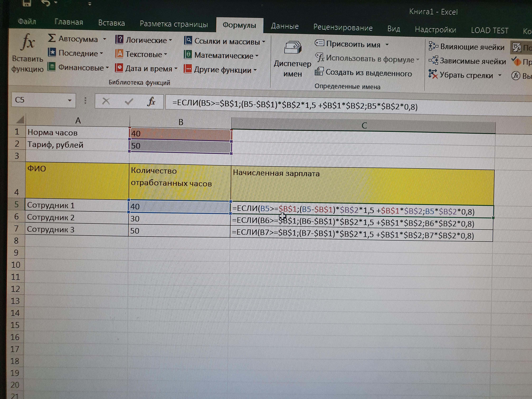The height and width of the screenshot is (399, 532).
Task: Open the Home (Главная) ribbon tab
Action: click(69, 22)
